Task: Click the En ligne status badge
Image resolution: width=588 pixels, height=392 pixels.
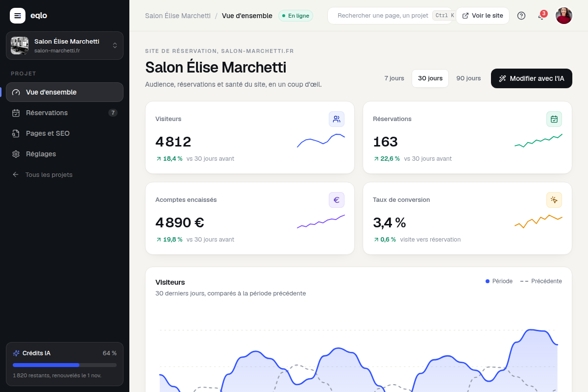Action: pos(295,16)
